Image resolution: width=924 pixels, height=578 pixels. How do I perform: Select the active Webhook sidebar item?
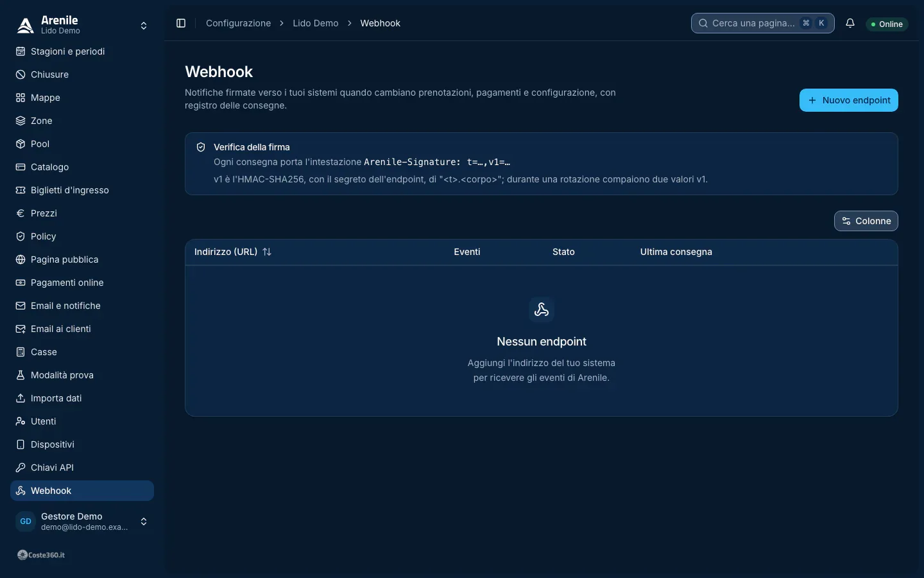[x=82, y=491]
